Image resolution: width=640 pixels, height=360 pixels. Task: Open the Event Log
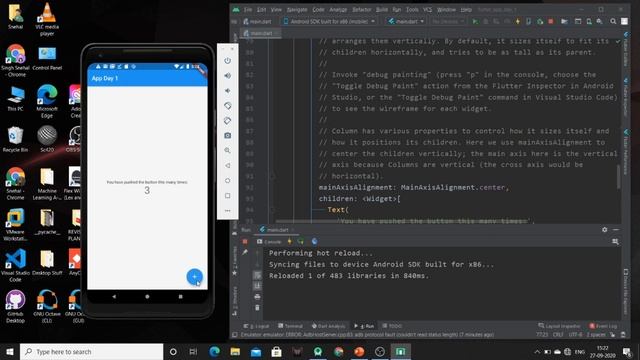603,326
